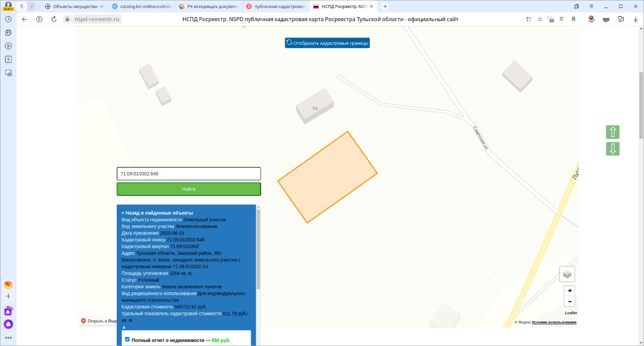The width and height of the screenshot is (644, 346).
Task: Click the green down arrow button
Action: coord(613,149)
